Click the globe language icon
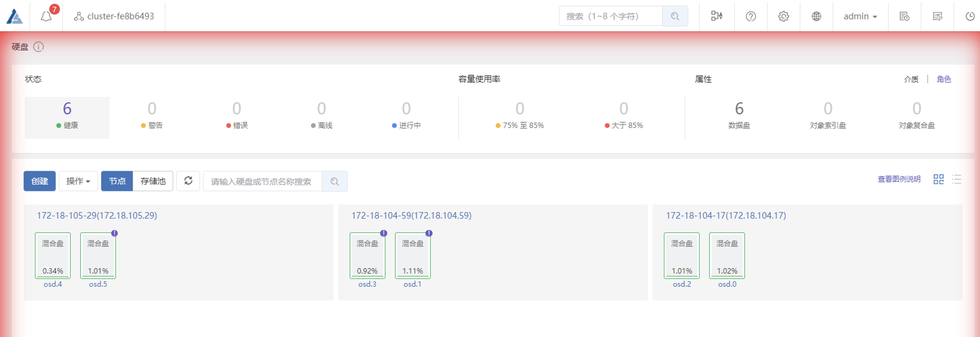The width and height of the screenshot is (980, 337). [816, 16]
